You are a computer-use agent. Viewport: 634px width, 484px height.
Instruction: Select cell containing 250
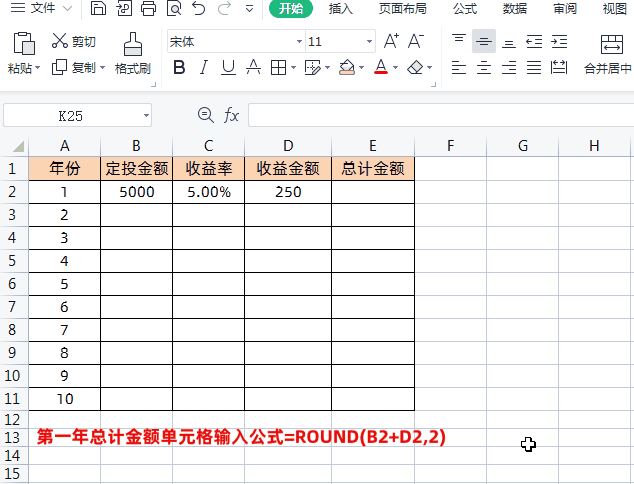[x=288, y=192]
